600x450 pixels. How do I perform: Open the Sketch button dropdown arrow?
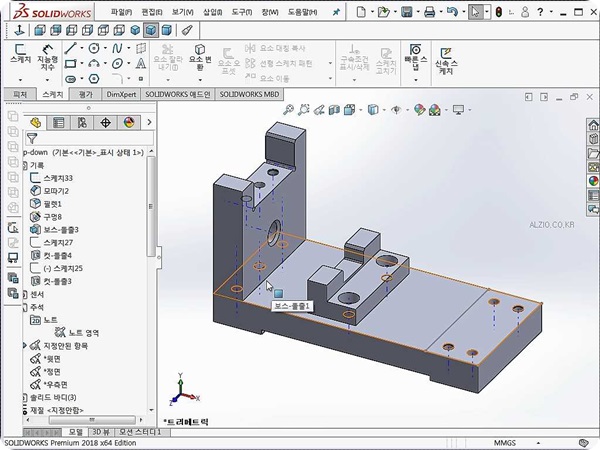[20, 80]
